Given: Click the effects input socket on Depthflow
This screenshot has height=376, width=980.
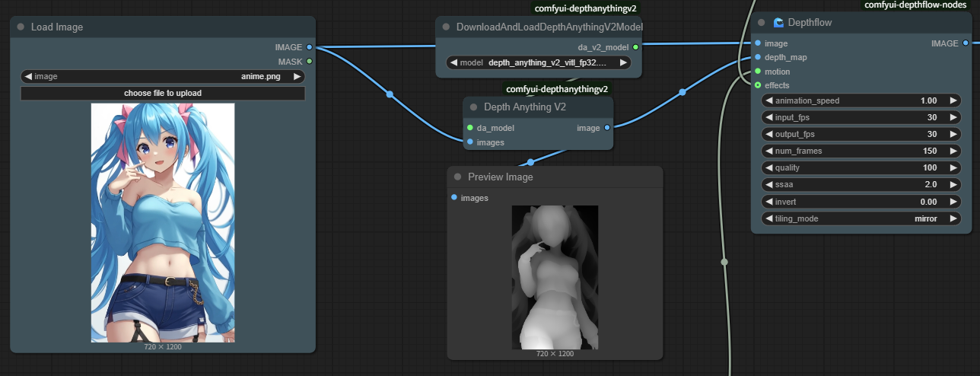Looking at the screenshot, I should 758,85.
